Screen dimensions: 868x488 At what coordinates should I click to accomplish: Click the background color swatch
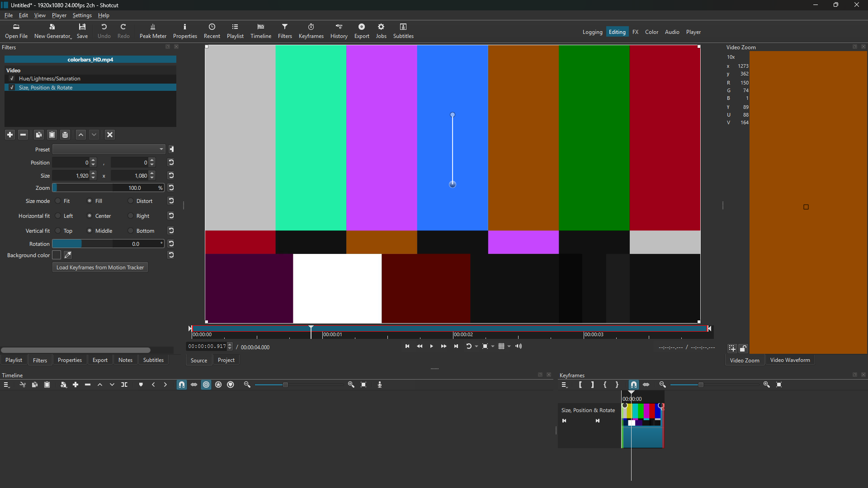(x=57, y=255)
